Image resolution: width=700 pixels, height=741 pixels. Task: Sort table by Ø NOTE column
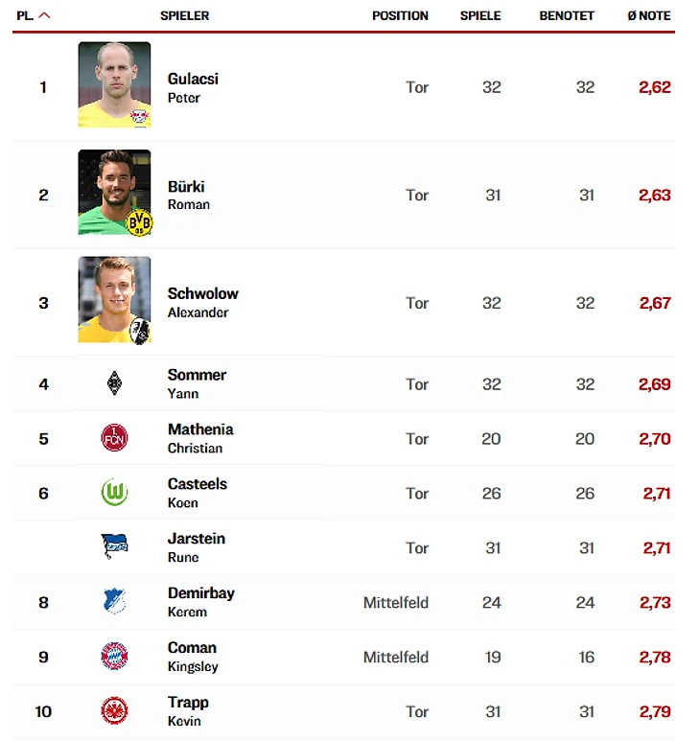pyautogui.click(x=649, y=16)
